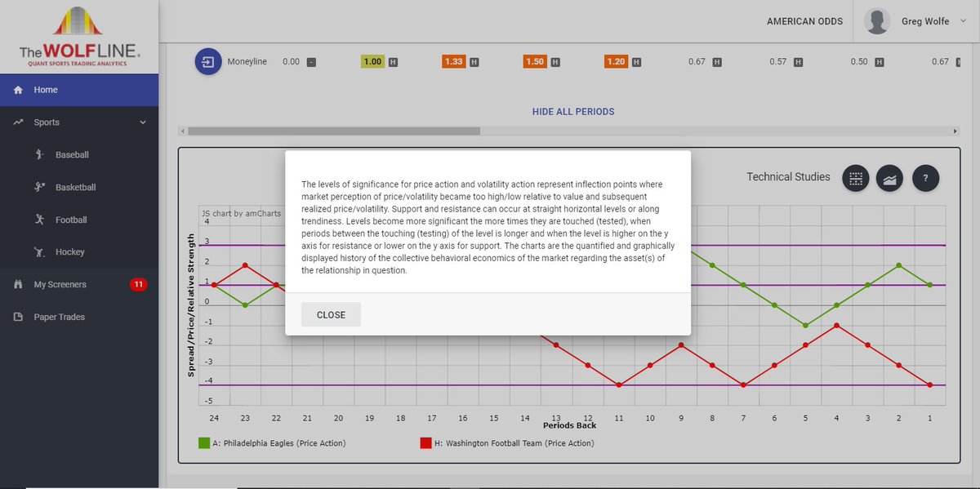This screenshot has height=489, width=980.
Task: Click the Baseball player icon
Action: click(39, 154)
